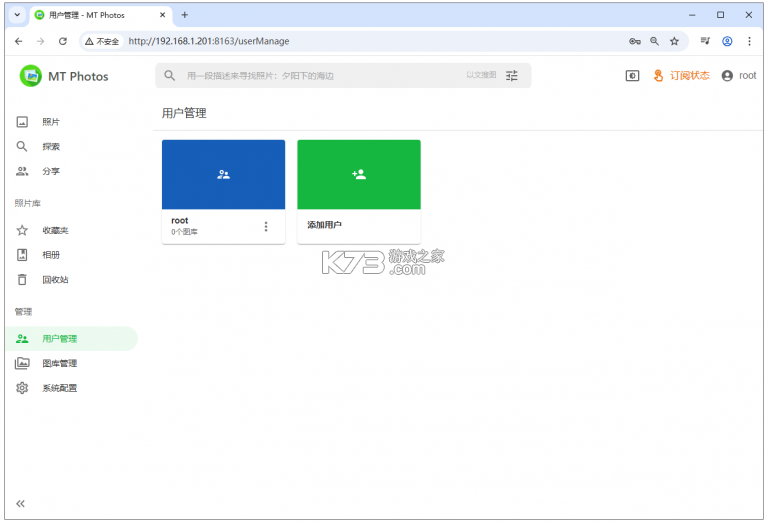The image size is (768, 524).
Task: Focus the photo description search field
Action: 323,75
